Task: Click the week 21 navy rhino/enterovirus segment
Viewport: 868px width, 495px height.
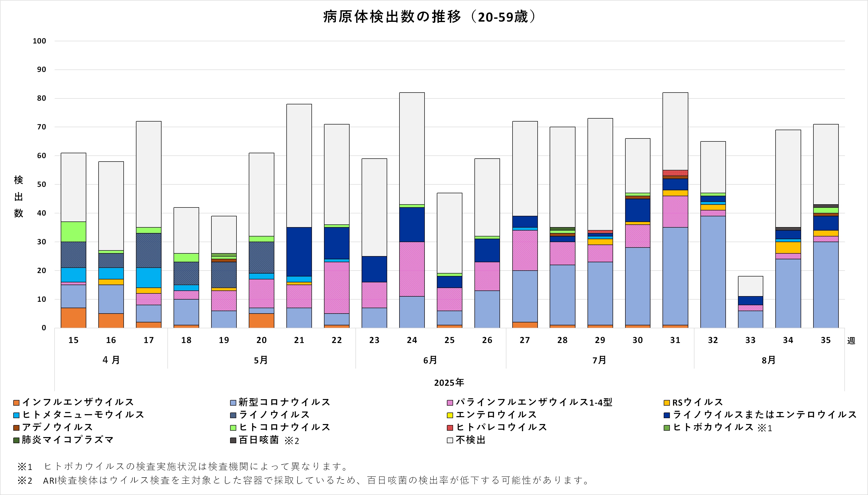Action: pyautogui.click(x=299, y=252)
